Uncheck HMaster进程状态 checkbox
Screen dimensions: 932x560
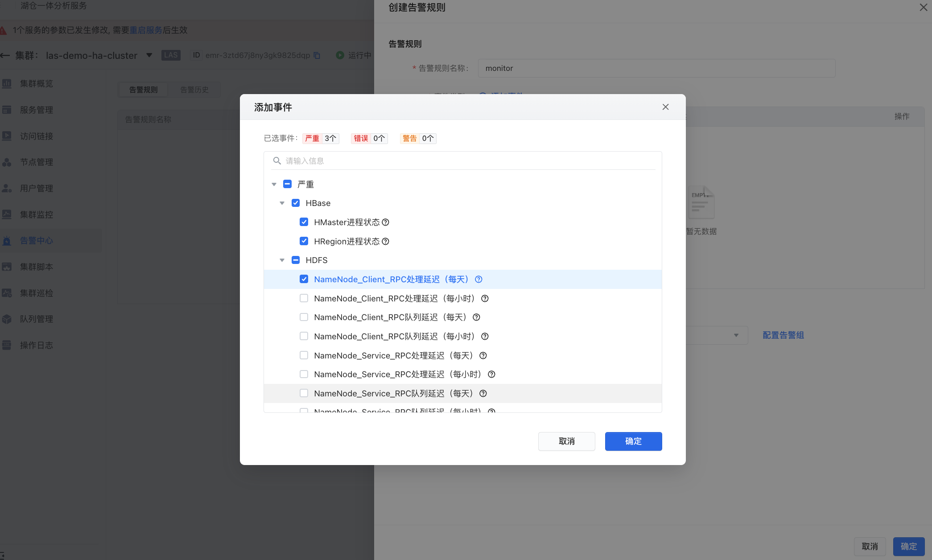(x=304, y=222)
